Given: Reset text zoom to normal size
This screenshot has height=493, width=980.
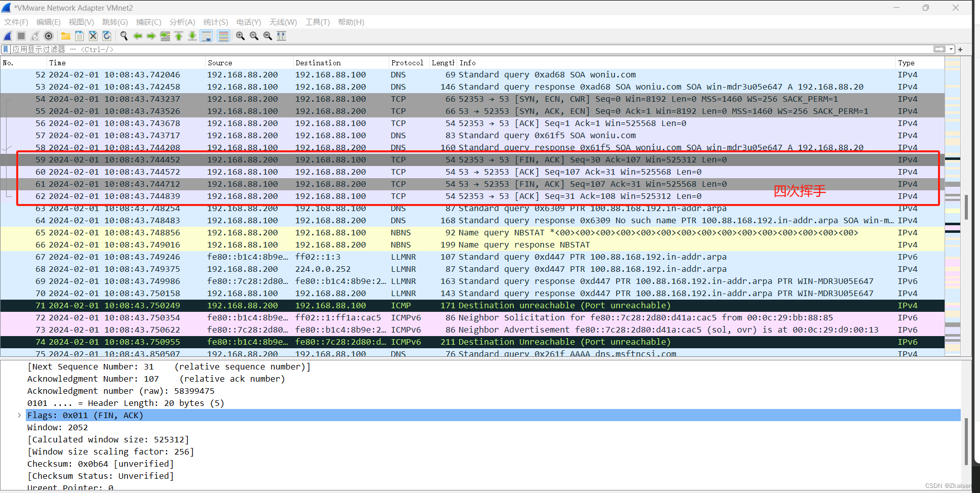Looking at the screenshot, I should coord(268,36).
